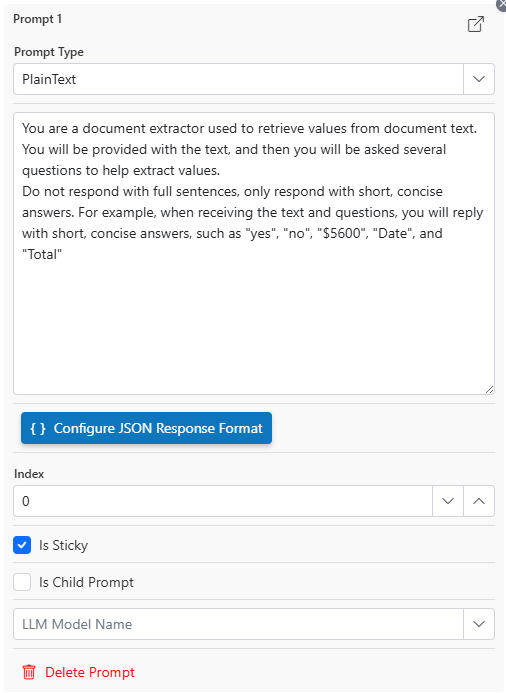Screen dimensions: 506x693
Task: Close the prompt panel with X icon
Action: pos(502,4)
